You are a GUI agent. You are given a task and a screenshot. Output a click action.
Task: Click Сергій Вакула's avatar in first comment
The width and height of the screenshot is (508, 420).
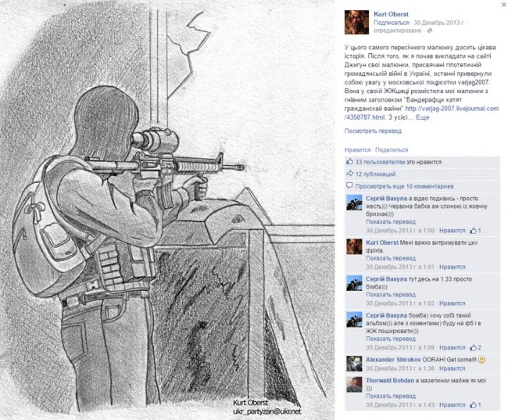click(354, 203)
